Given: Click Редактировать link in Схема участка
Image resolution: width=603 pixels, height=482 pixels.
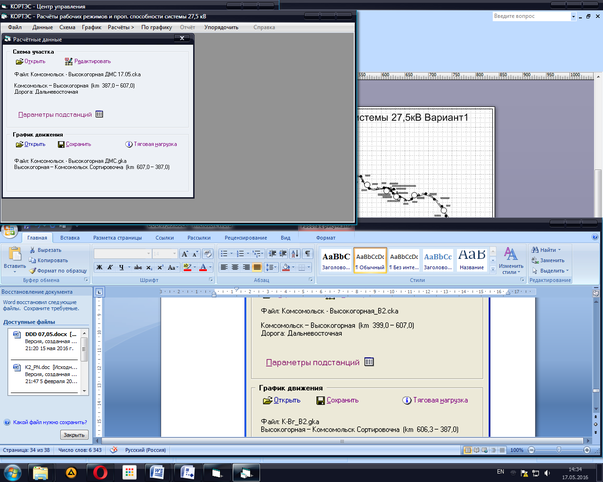Looking at the screenshot, I should (x=92, y=61).
